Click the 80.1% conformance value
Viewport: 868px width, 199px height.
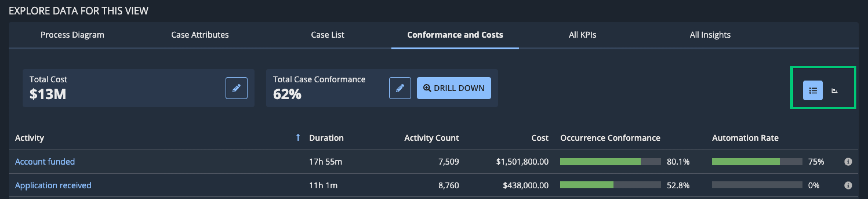click(678, 162)
